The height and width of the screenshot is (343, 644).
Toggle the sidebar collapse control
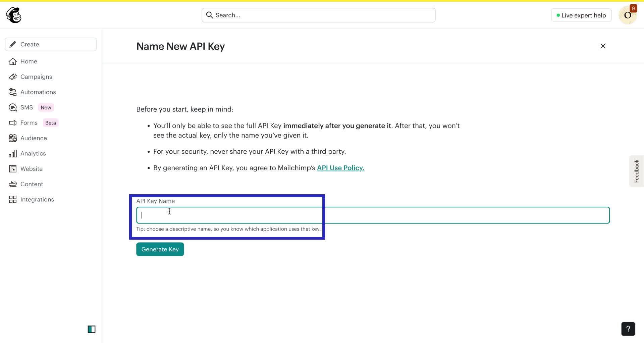(x=91, y=329)
